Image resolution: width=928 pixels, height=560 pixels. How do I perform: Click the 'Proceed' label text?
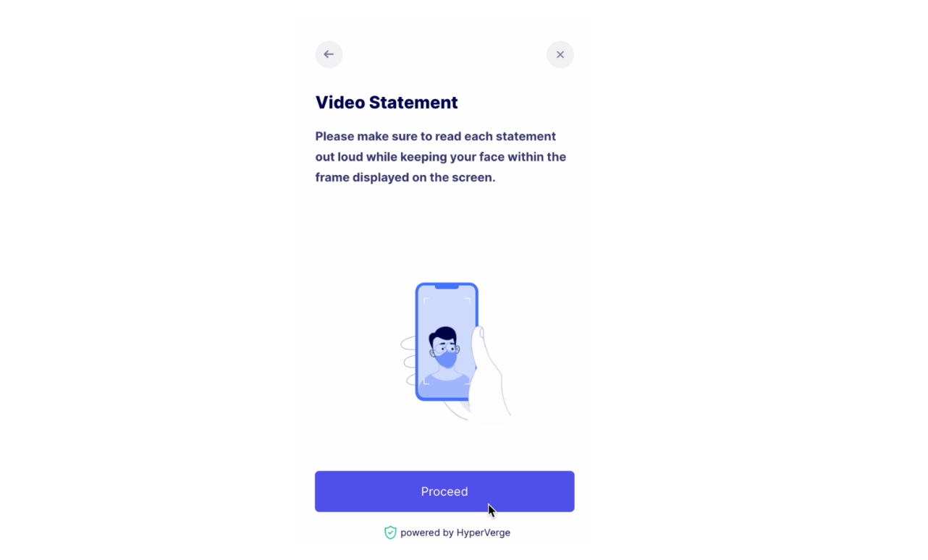pyautogui.click(x=444, y=491)
